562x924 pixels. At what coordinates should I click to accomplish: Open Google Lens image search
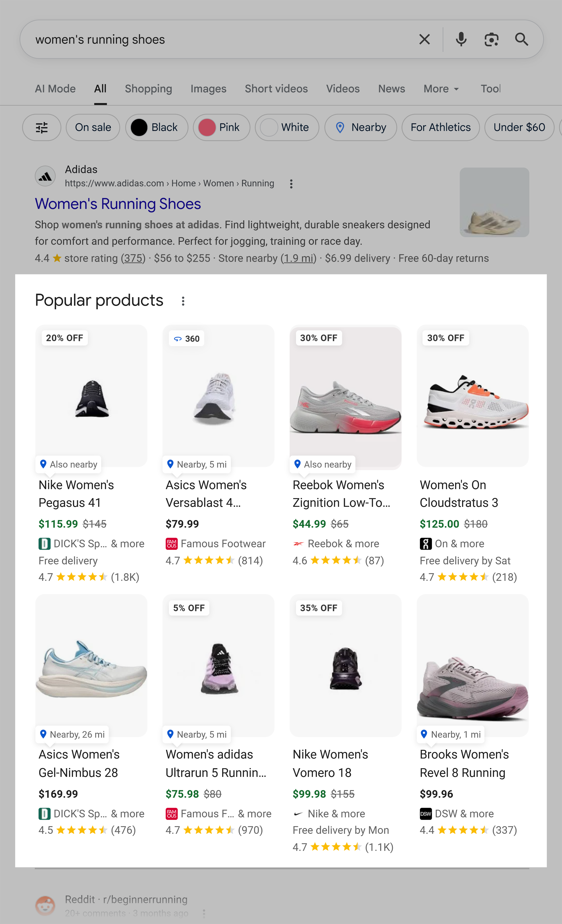pyautogui.click(x=491, y=39)
